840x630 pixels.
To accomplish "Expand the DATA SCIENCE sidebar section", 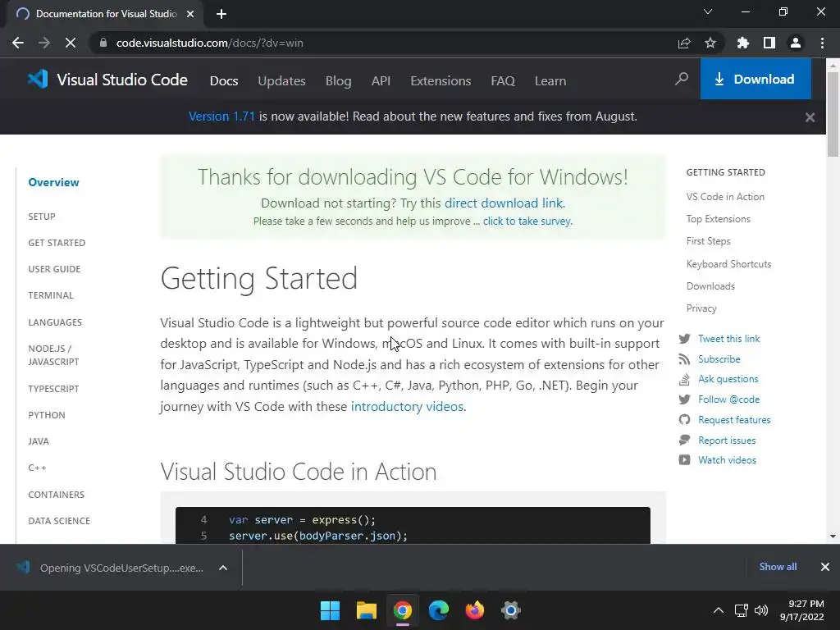I will (59, 521).
